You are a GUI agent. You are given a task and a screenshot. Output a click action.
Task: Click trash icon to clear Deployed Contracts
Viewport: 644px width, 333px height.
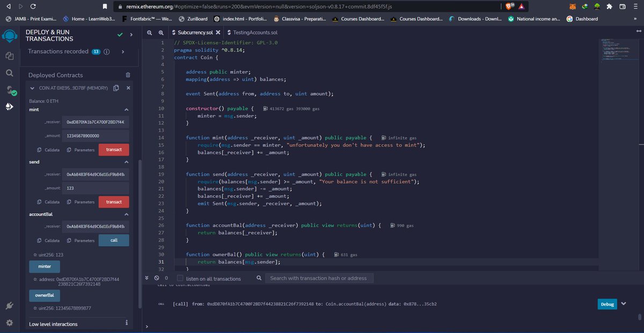[128, 75]
